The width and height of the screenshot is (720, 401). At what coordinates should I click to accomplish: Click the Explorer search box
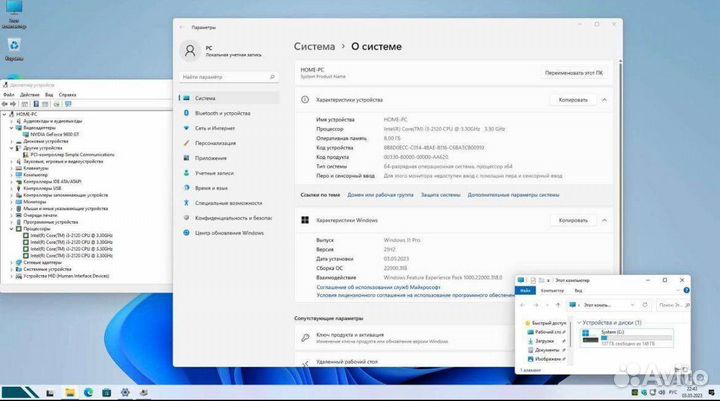(672, 305)
